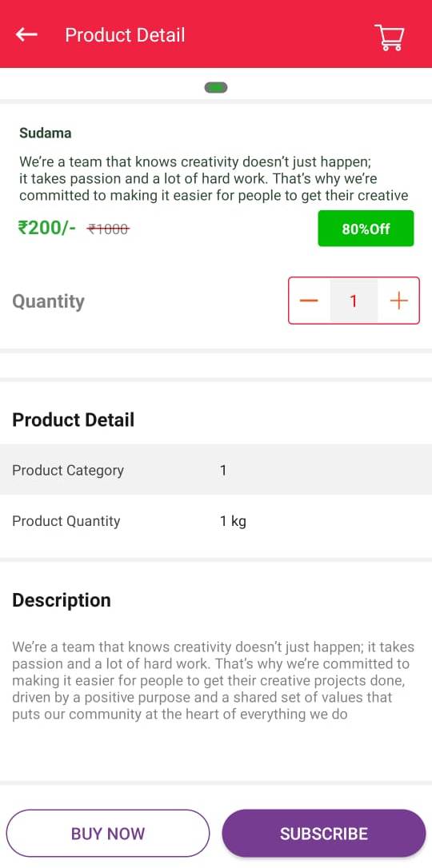
Task: Open the shopping cart icon
Action: [390, 37]
